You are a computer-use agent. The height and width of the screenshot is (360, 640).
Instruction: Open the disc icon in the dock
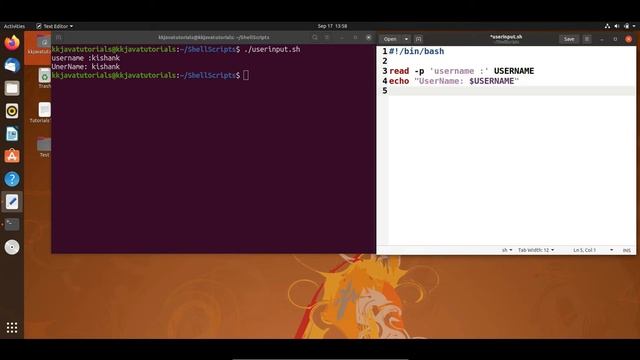[x=12, y=247]
